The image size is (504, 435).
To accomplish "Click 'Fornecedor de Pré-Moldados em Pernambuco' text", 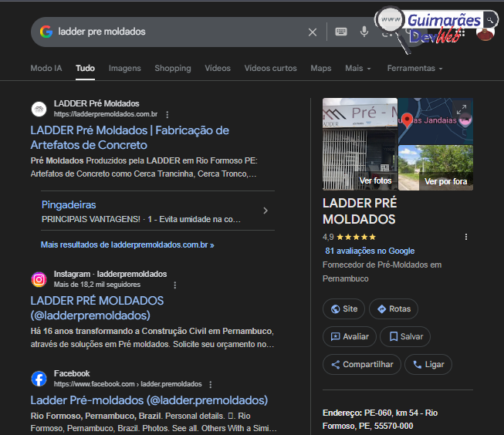I will [382, 271].
